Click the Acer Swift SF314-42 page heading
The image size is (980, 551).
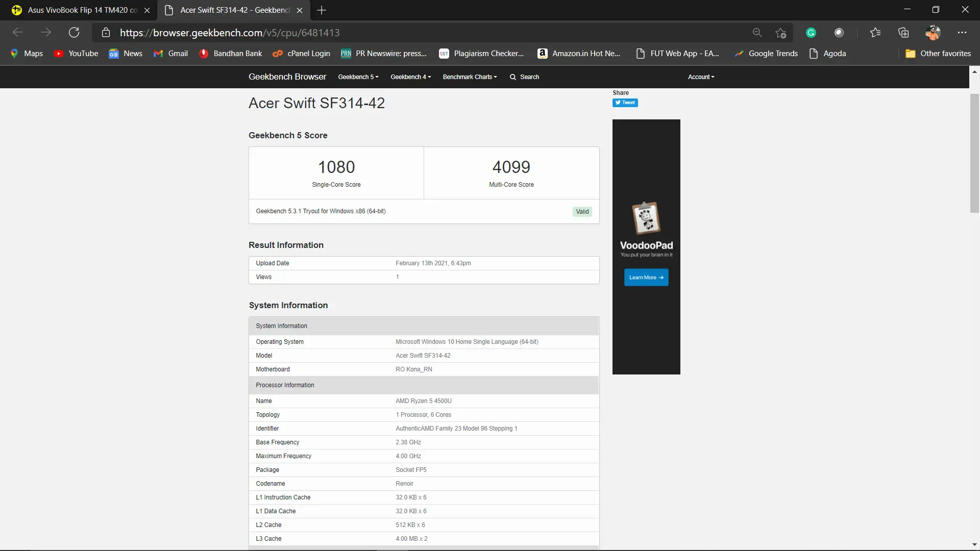[316, 103]
